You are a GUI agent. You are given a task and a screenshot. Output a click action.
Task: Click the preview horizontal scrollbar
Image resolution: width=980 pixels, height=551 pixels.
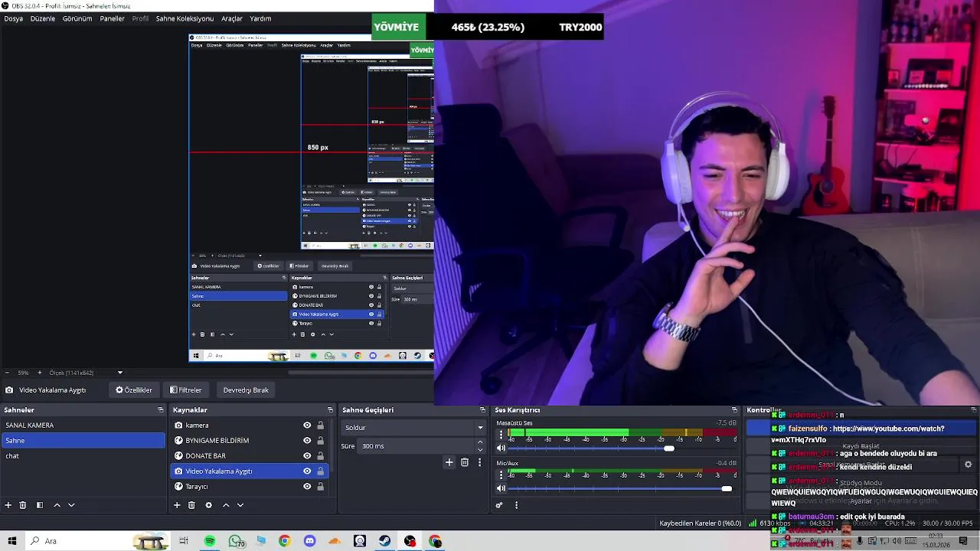pos(360,373)
